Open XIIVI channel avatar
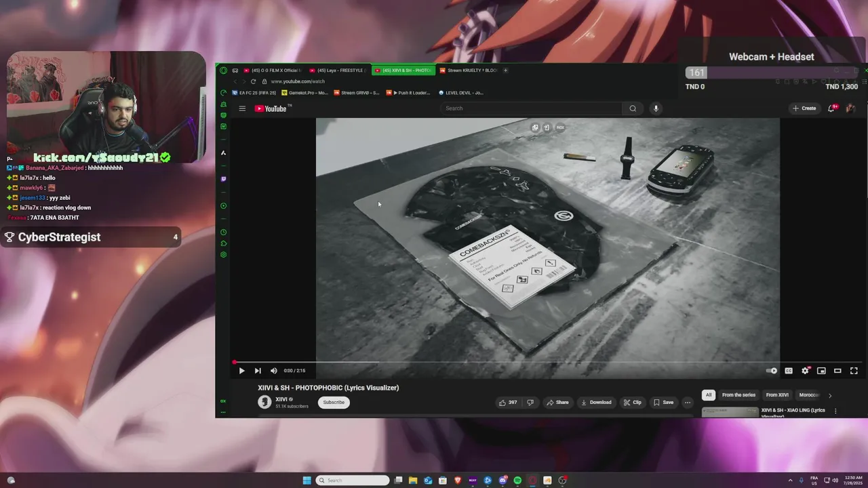The height and width of the screenshot is (488, 868). 264,403
